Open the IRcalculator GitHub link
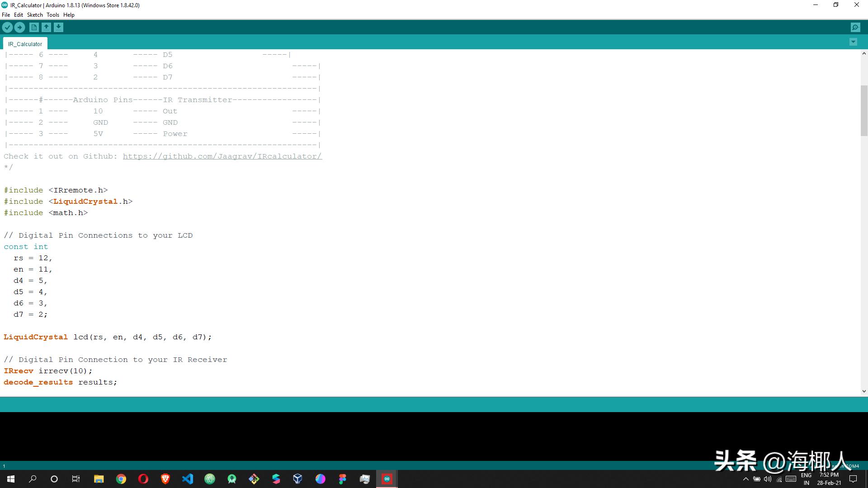Image resolution: width=868 pixels, height=488 pixels. 222,156
